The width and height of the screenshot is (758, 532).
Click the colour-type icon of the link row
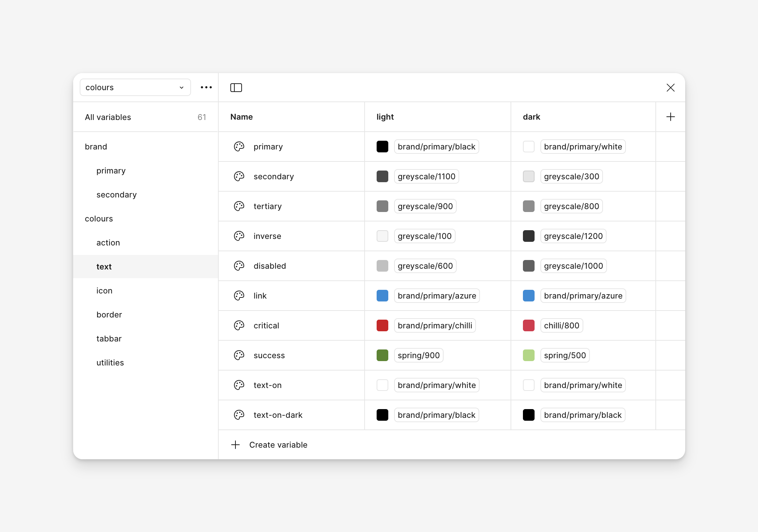[x=239, y=296]
